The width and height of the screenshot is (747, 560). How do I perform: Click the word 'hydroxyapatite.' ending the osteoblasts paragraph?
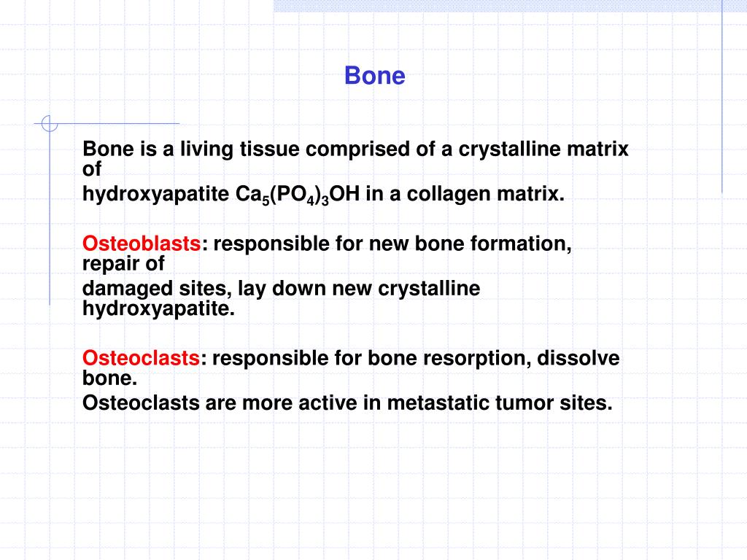coord(158,308)
